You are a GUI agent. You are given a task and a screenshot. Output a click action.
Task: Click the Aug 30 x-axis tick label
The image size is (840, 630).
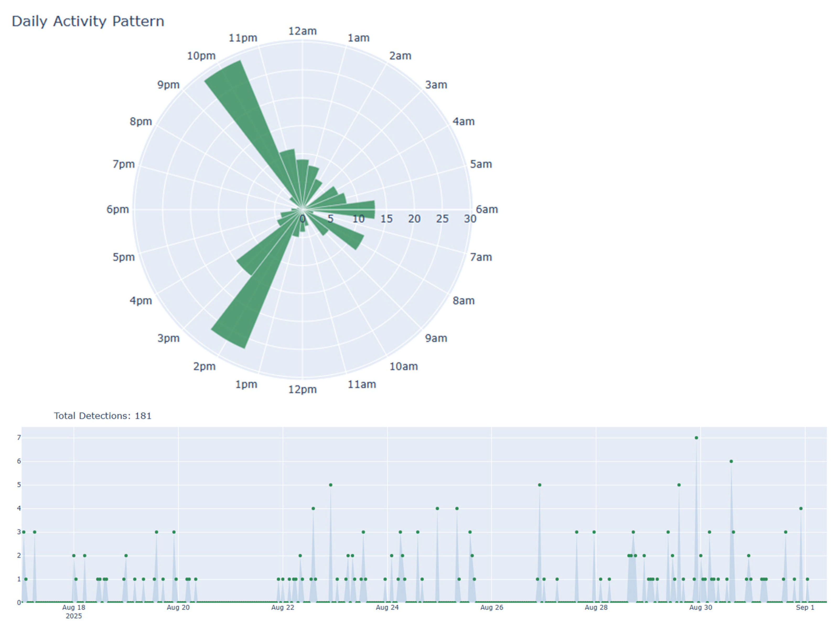coord(700,608)
